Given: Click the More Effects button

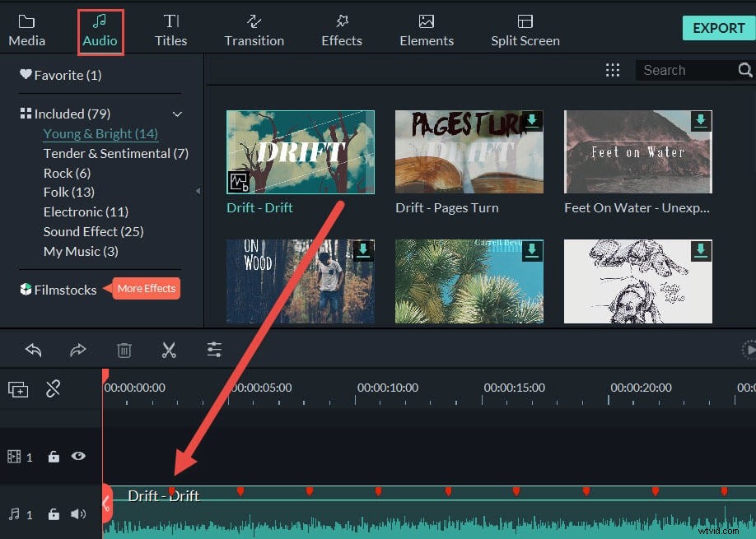Looking at the screenshot, I should pyautogui.click(x=146, y=288).
